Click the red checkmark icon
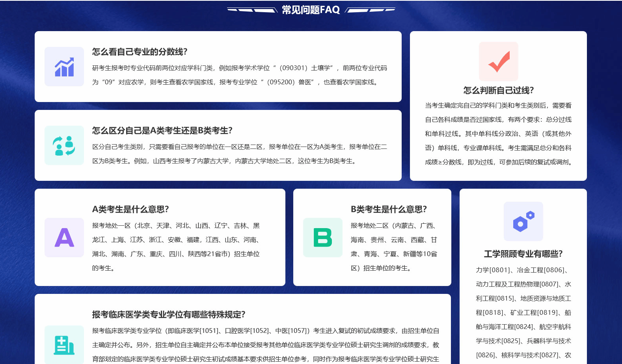The image size is (622, 364). tap(498, 61)
